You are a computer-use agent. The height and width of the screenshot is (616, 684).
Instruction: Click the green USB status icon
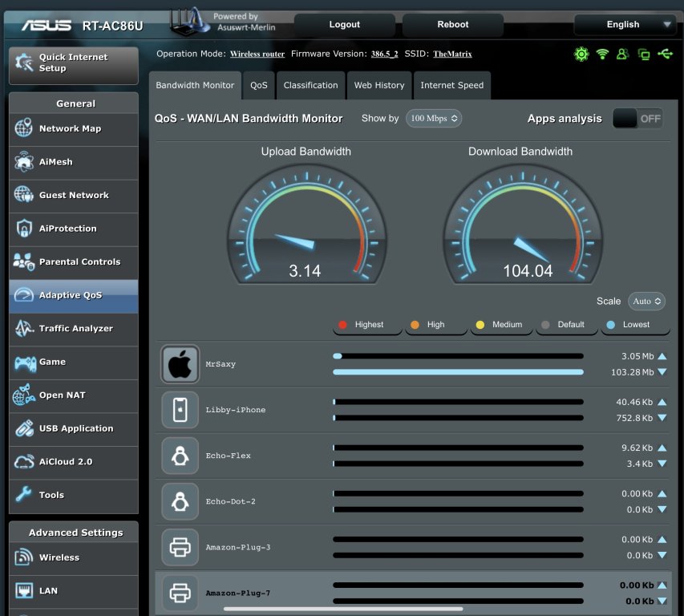tap(665, 54)
